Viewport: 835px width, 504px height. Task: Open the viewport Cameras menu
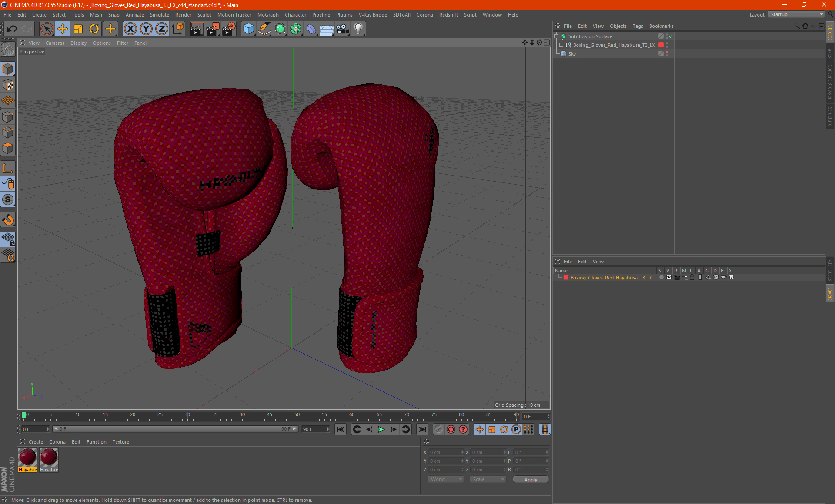click(x=55, y=43)
